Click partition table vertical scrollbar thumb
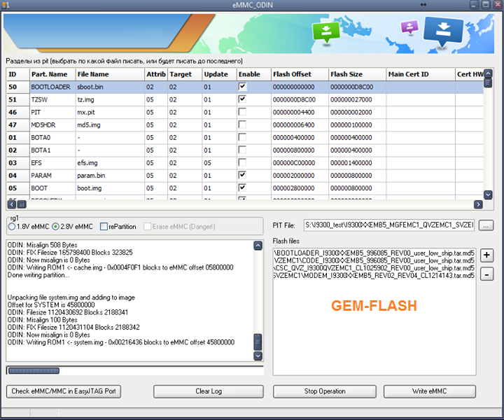 (488, 83)
